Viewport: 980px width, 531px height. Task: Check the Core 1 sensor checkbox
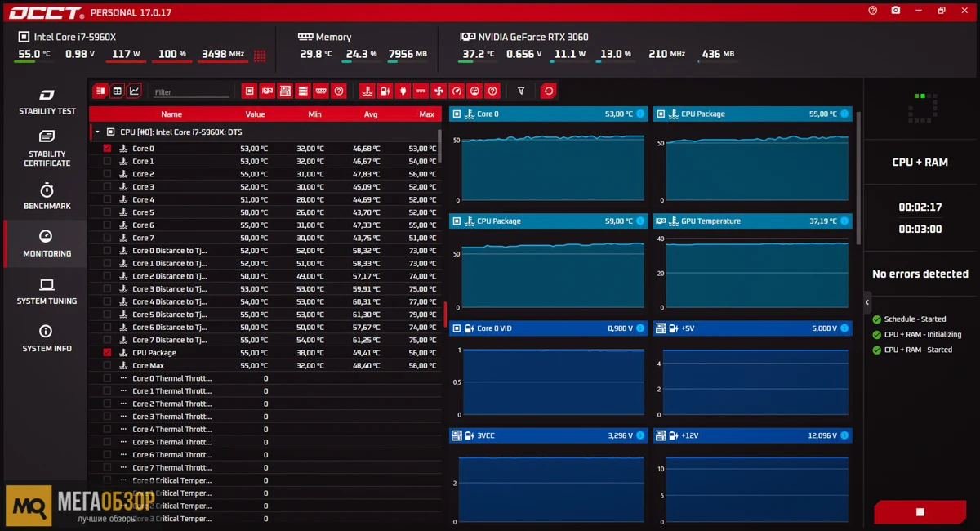point(107,161)
